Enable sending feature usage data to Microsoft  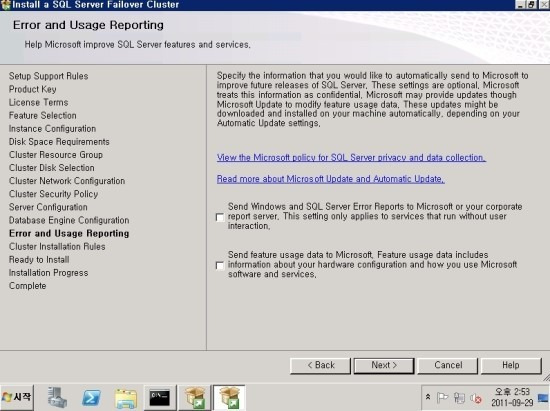click(x=220, y=265)
